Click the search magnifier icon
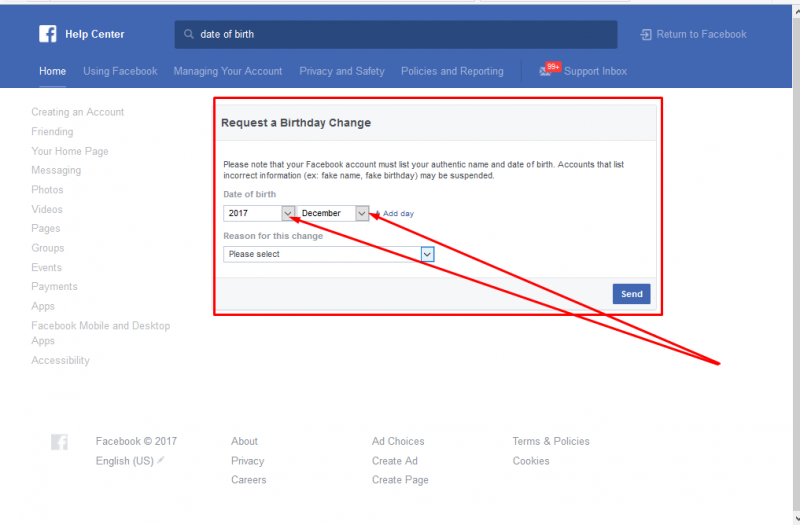Screen dimensions: 800x525 (189, 34)
